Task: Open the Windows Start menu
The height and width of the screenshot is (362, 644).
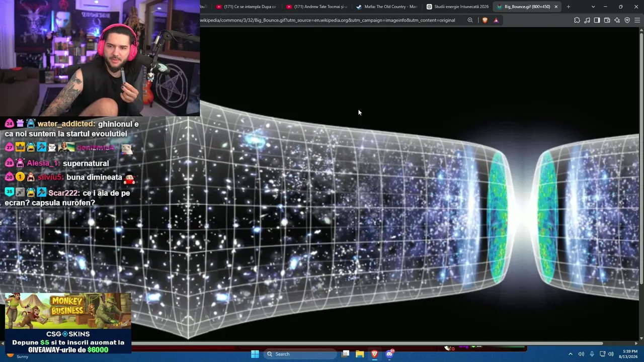Action: [255, 354]
